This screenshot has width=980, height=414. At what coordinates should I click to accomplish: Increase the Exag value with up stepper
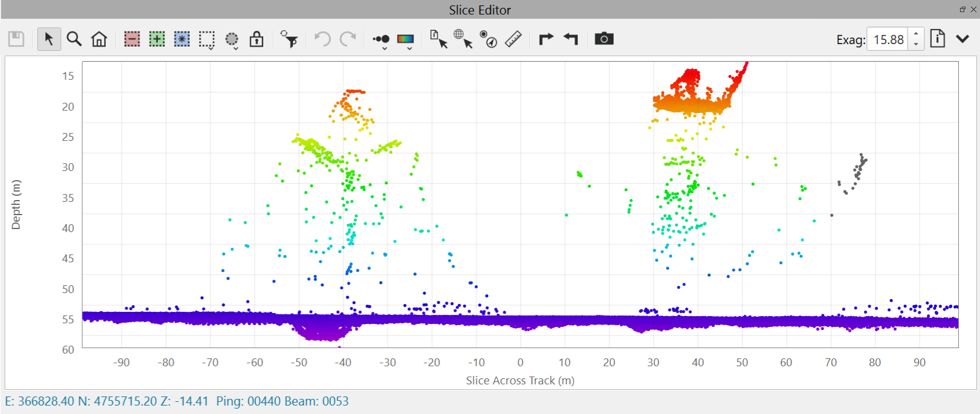916,34
